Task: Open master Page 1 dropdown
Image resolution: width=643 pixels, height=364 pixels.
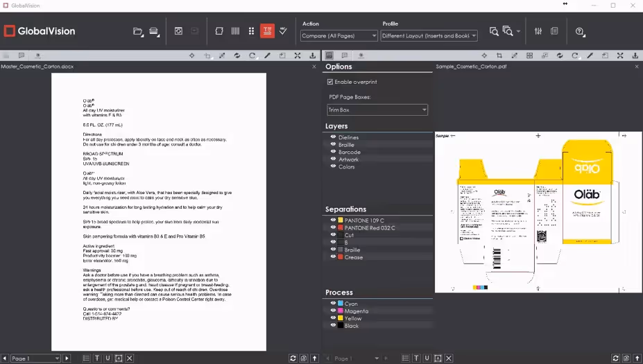Action: [x=35, y=358]
